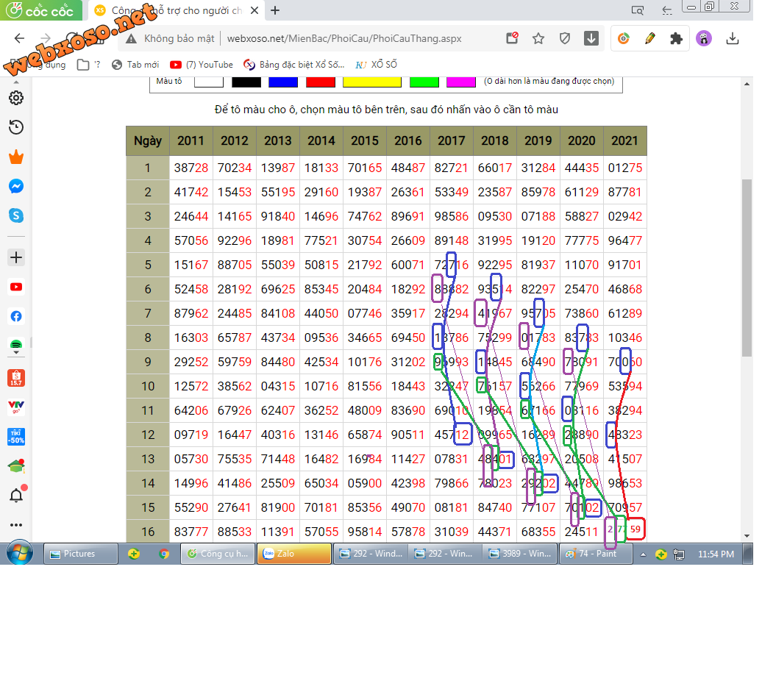Click cell 38728 in row 1

pyautogui.click(x=191, y=168)
